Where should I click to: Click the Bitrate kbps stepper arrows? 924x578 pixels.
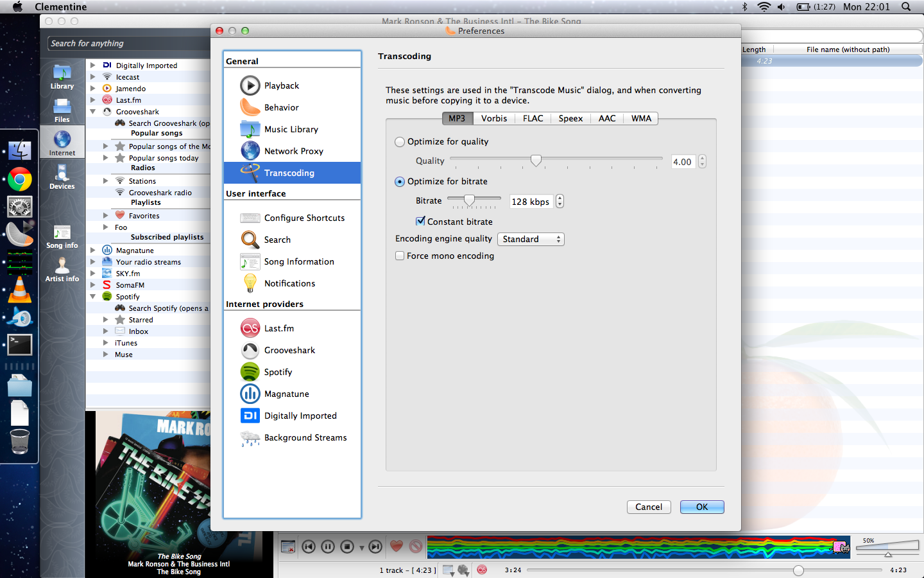(560, 202)
